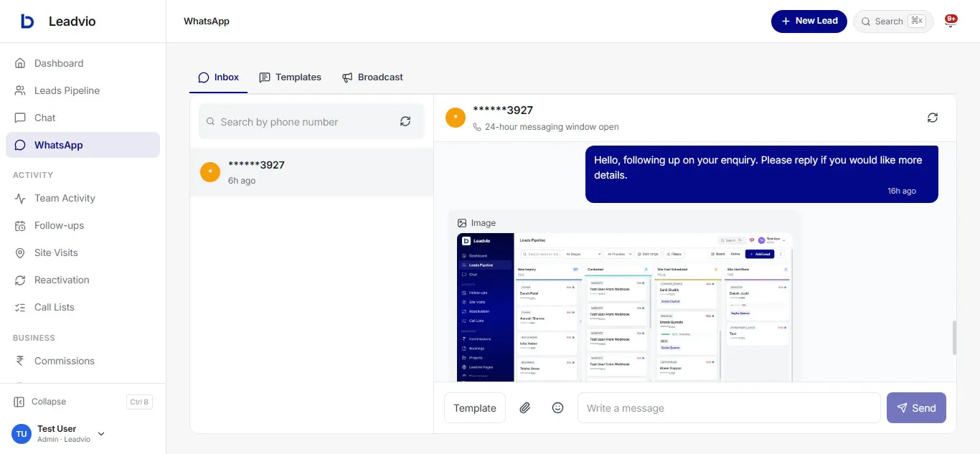This screenshot has width=980, height=454.
Task: Open the Reactivation section
Action: [x=83, y=280]
